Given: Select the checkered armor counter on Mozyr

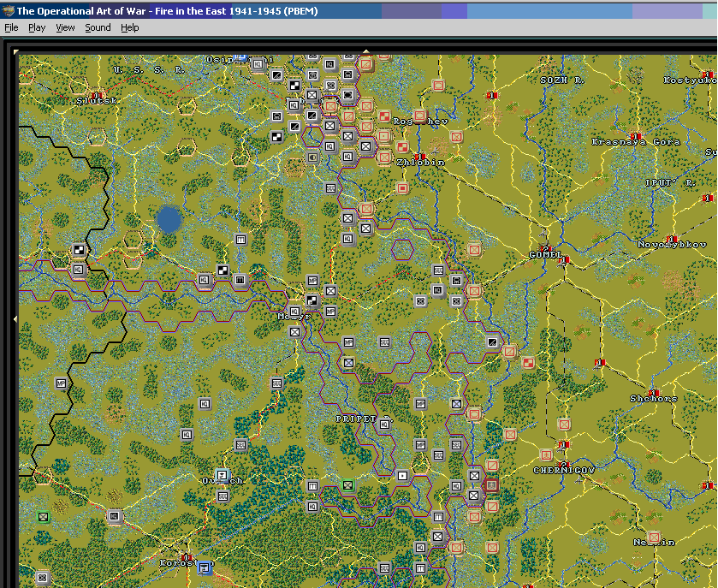Looking at the screenshot, I should click(x=312, y=300).
